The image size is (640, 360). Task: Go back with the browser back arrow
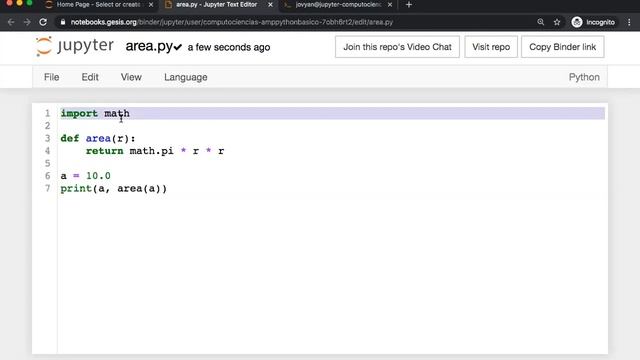pyautogui.click(x=11, y=22)
